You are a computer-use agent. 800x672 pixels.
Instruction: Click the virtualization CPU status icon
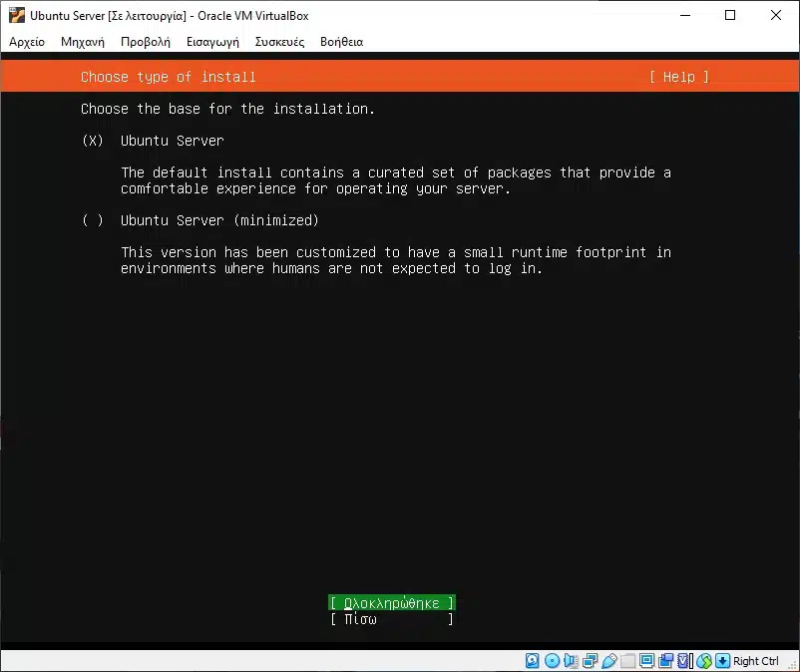tap(683, 661)
